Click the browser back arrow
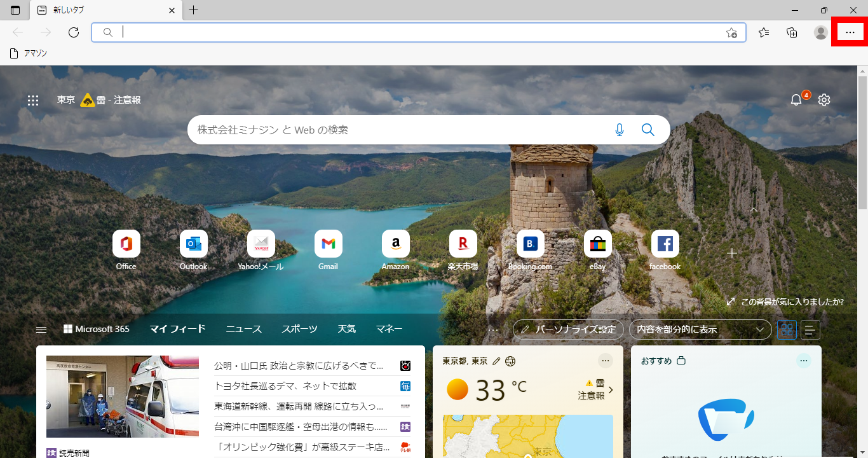868x458 pixels. pos(18,32)
